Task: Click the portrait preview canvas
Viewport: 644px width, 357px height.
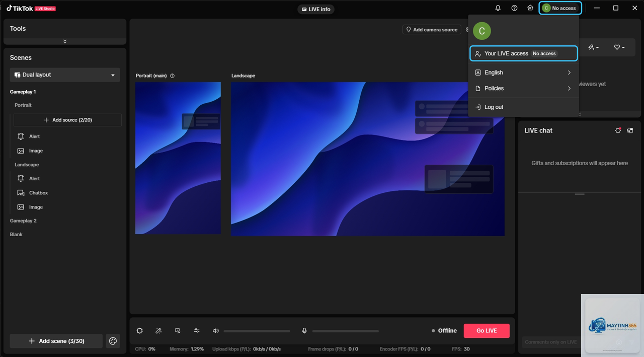Action: click(x=178, y=158)
